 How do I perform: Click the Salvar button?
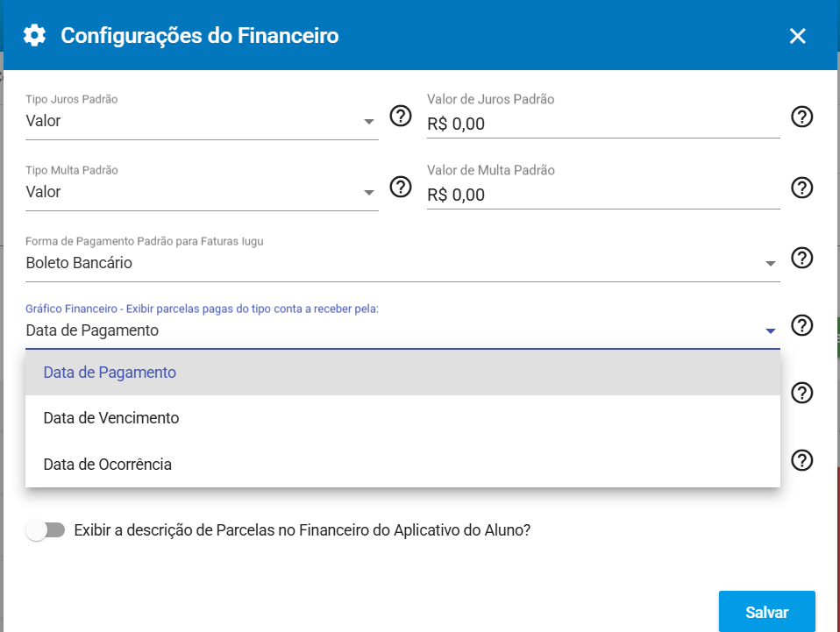click(x=766, y=612)
